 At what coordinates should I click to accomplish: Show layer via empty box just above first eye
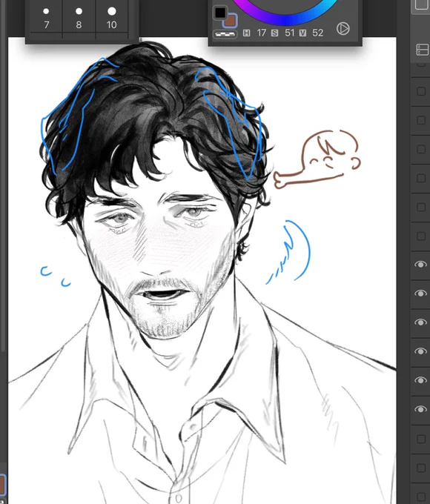421,236
